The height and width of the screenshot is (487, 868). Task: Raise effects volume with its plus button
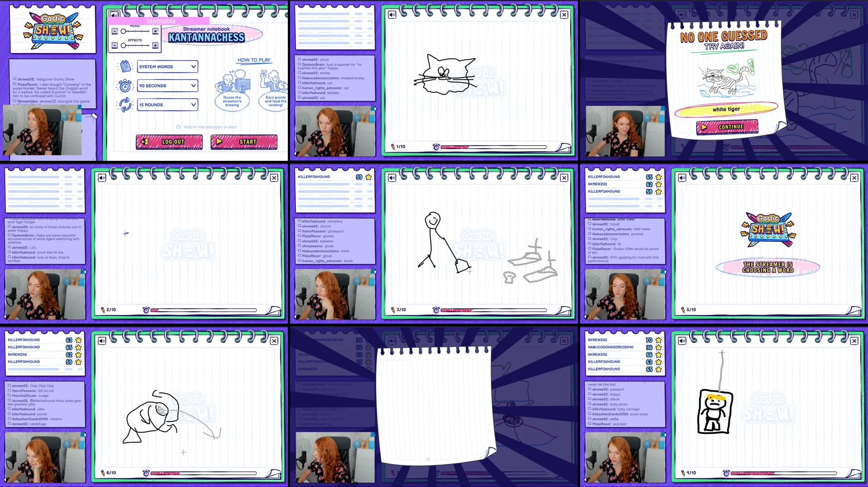(155, 45)
